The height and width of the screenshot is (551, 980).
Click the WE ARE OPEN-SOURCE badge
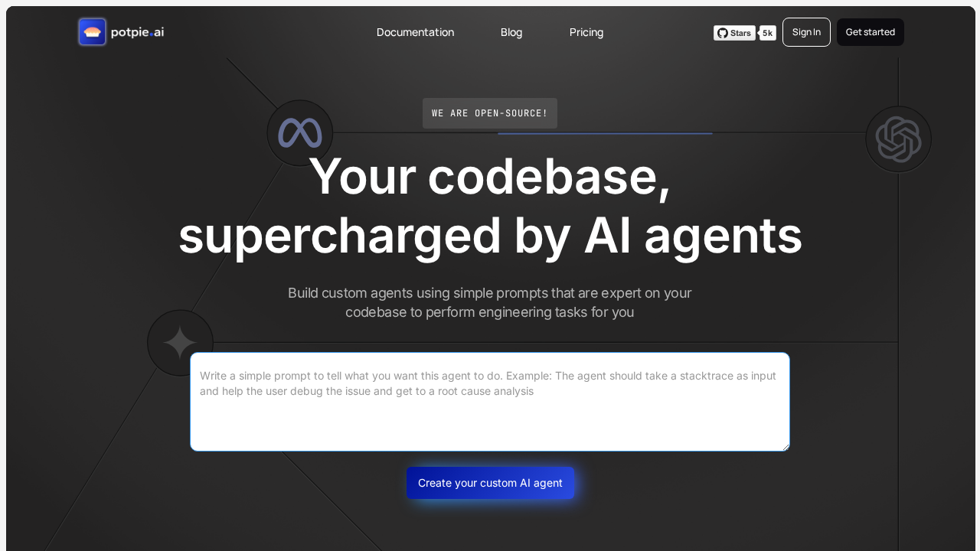489,113
